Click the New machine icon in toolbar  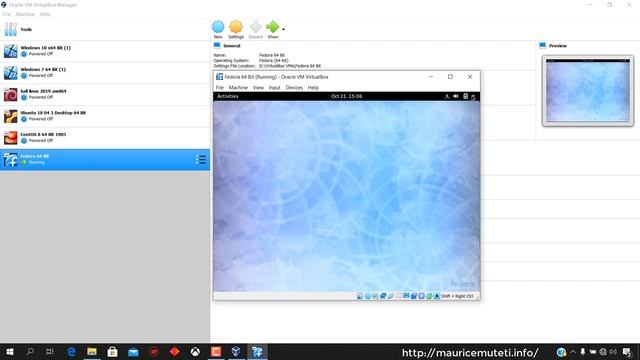click(218, 27)
